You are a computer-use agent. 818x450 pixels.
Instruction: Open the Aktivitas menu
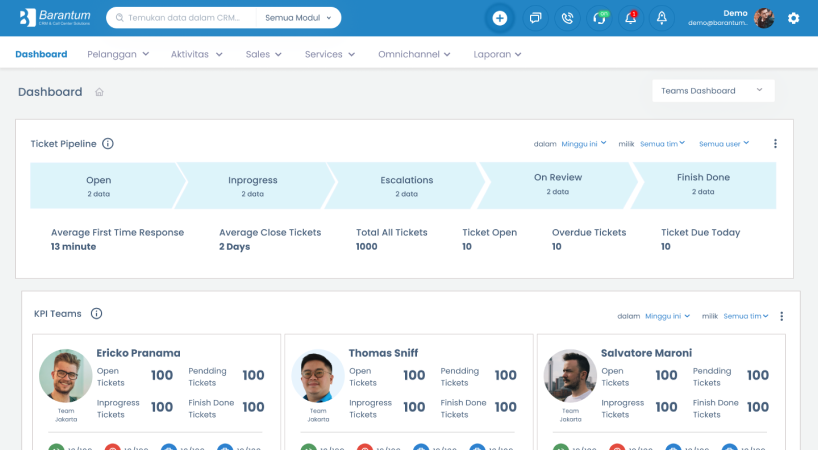tap(197, 54)
